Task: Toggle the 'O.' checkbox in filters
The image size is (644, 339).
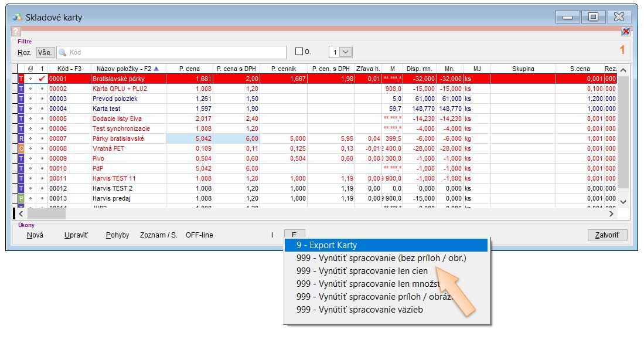Action: click(x=299, y=52)
